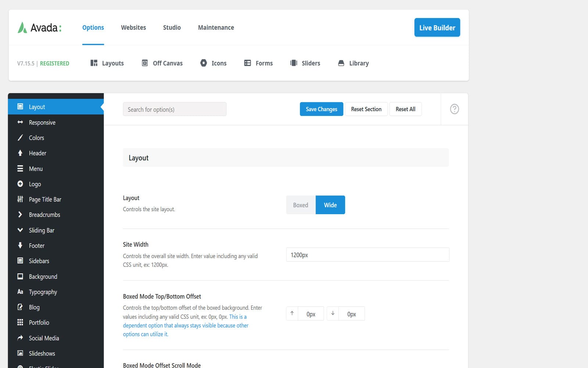588x368 pixels.
Task: Click the Site Width input field
Action: [367, 255]
